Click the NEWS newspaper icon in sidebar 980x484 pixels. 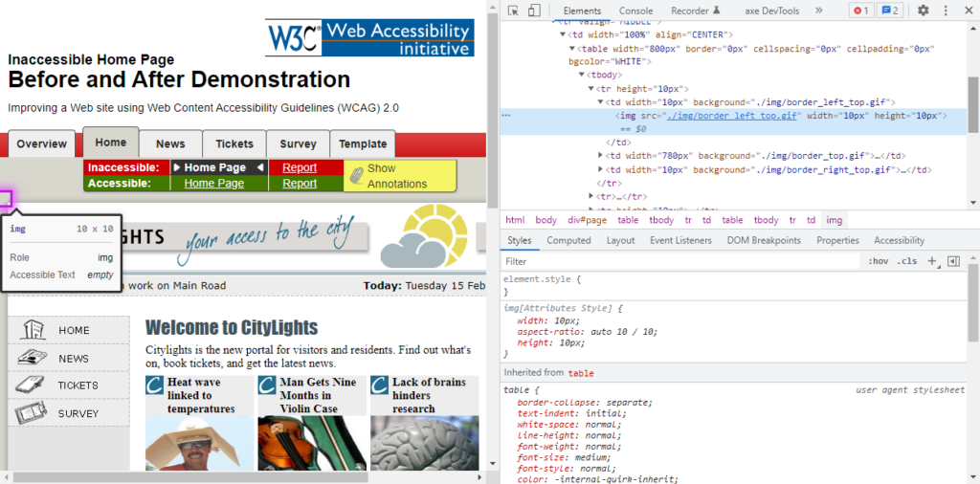(32, 358)
